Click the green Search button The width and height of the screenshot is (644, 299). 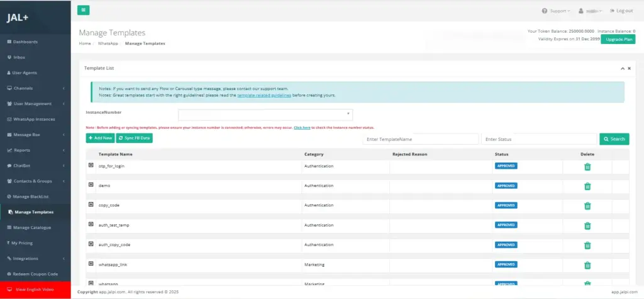[x=614, y=139]
